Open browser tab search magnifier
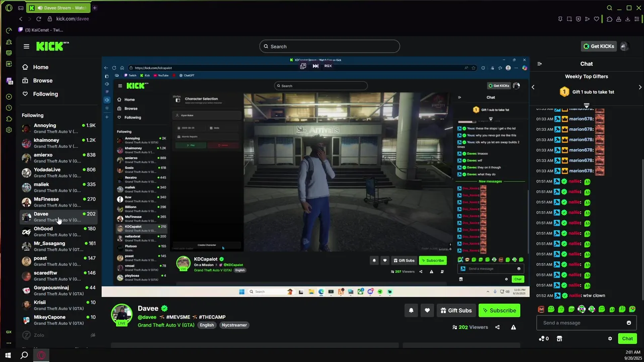644x362 pixels. 609,8
